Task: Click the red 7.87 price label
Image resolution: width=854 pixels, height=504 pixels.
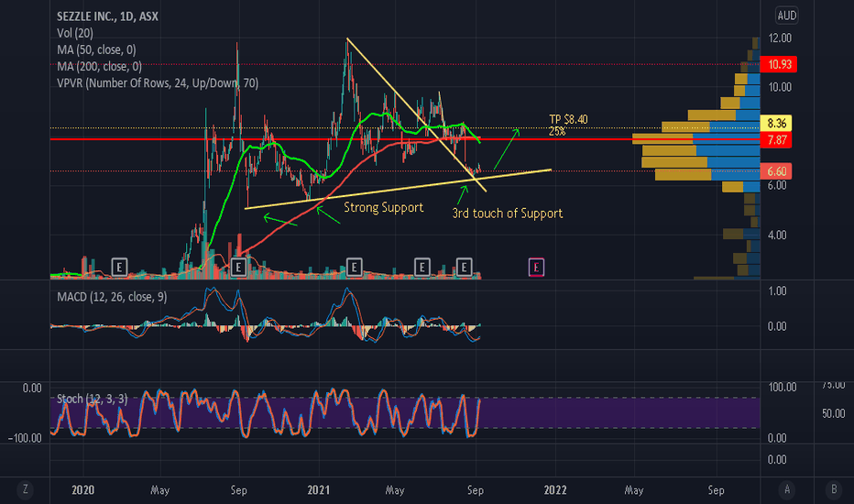Action: (776, 140)
